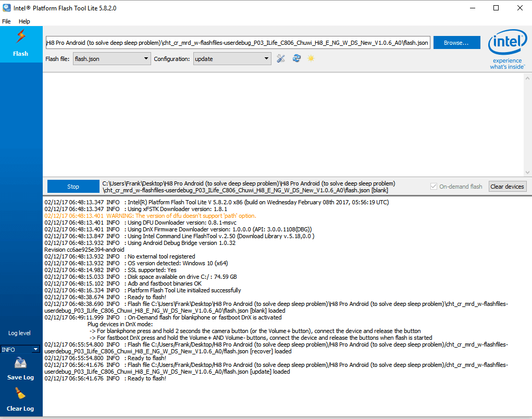Click "Platform Flash Tool Lite initialized successfully" line
This screenshot has width=532, height=419.
pos(142,290)
